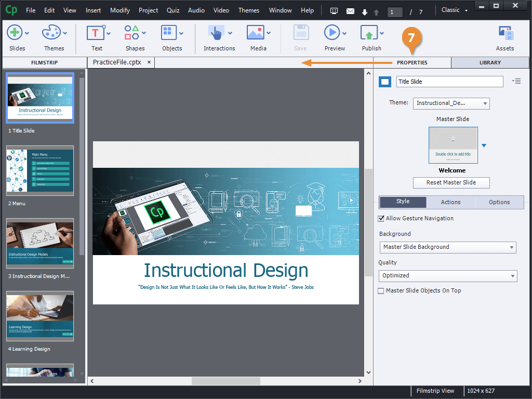Open the Media toolbar icon

[255, 33]
